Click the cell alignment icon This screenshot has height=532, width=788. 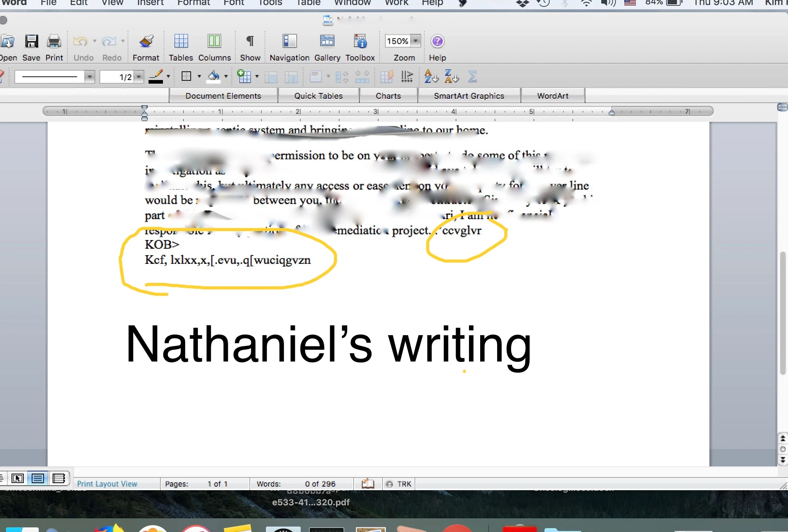click(x=316, y=76)
